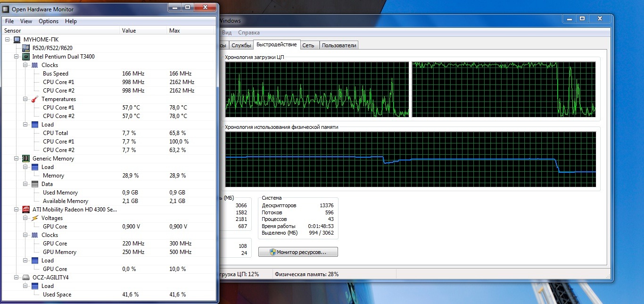Click the CPU Load group icon
The width and height of the screenshot is (644, 304).
click(x=35, y=125)
